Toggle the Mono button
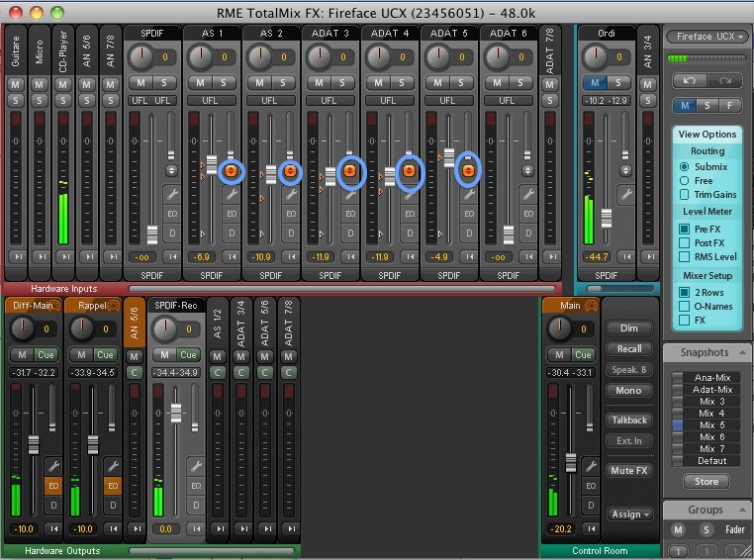This screenshot has height=560, width=754. point(629,390)
